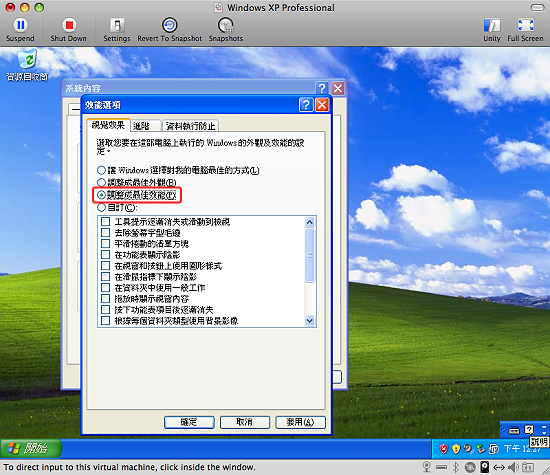
Task: Open the Windows 開始 Start menu
Action: (x=31, y=448)
